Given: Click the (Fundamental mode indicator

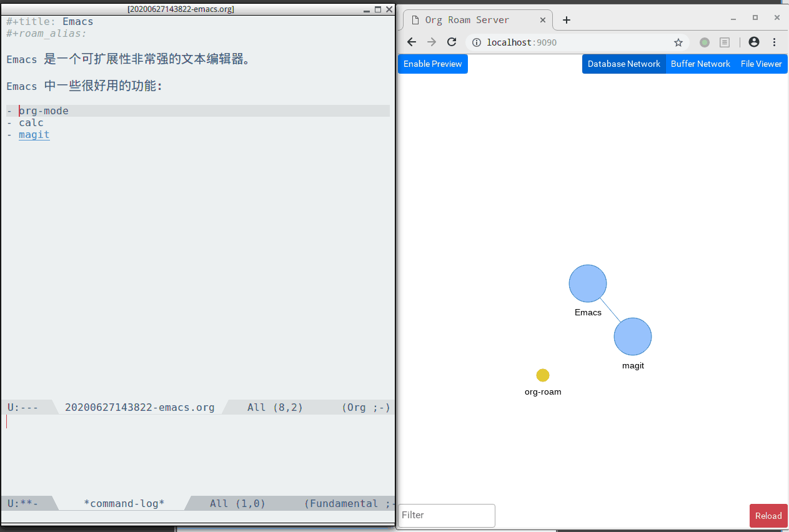Looking at the screenshot, I should (x=341, y=504).
